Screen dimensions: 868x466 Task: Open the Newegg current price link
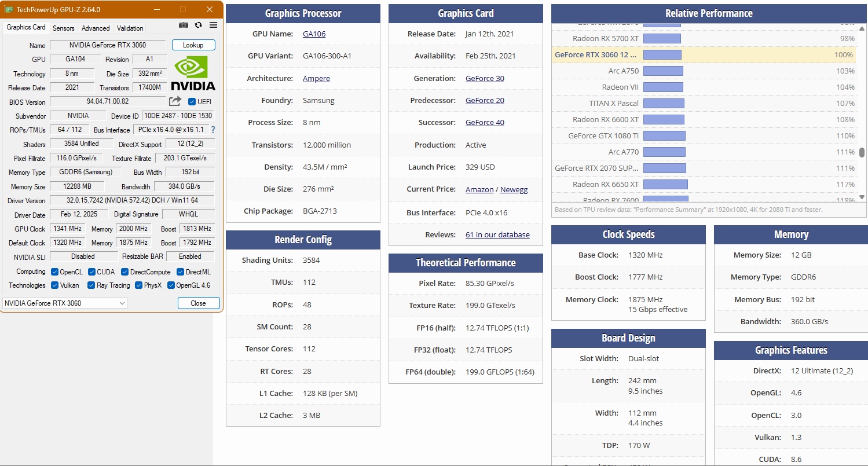point(514,189)
